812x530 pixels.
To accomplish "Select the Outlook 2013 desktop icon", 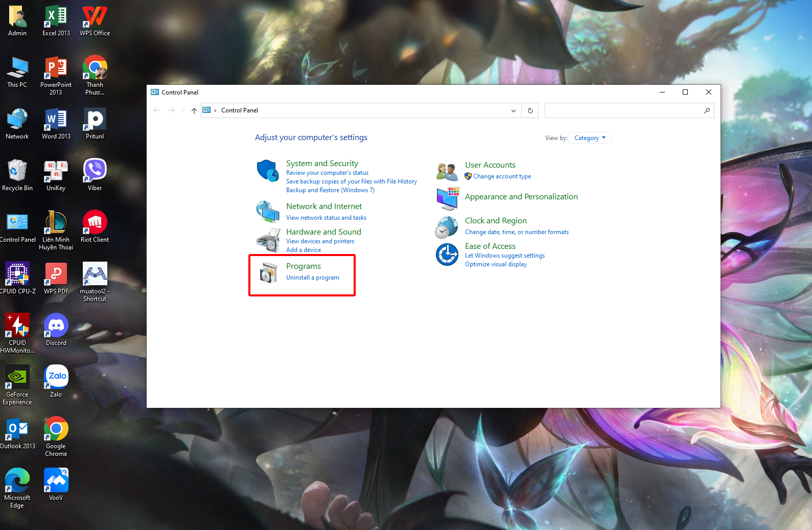I will click(x=17, y=433).
